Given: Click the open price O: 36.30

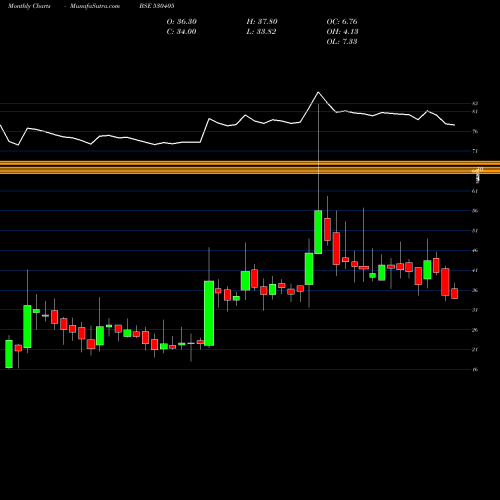Looking at the screenshot, I should [182, 22].
